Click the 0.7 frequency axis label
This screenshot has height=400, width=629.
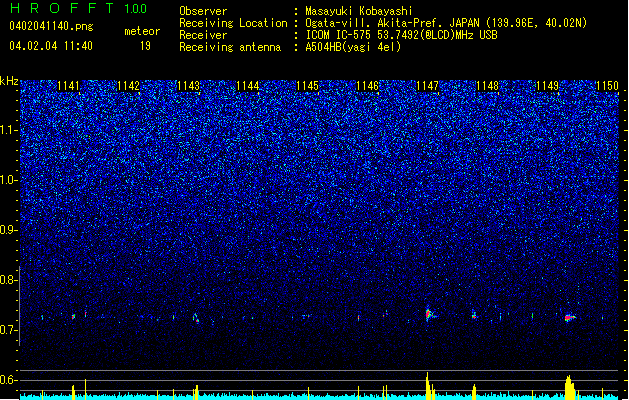click(x=9, y=330)
